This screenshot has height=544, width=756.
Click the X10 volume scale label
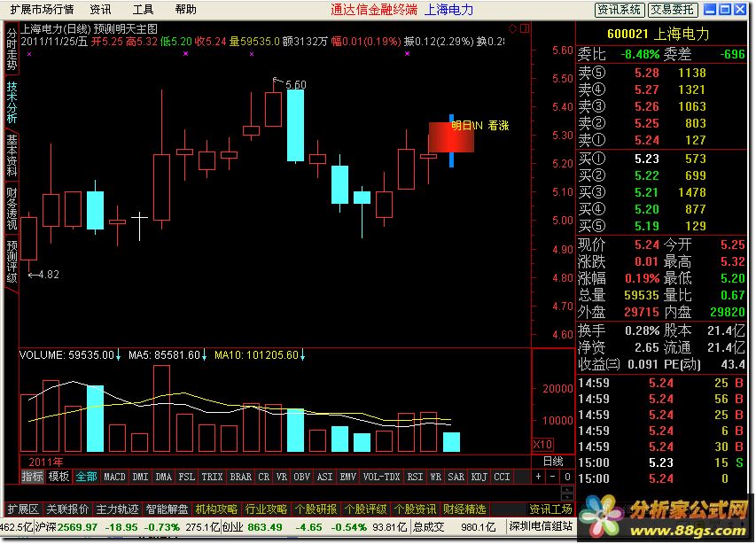click(542, 444)
